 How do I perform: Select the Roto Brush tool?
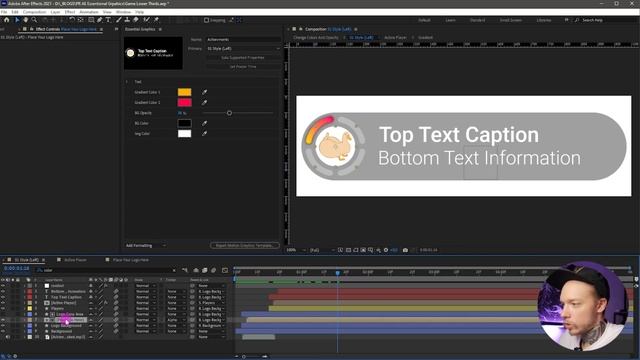point(146,20)
